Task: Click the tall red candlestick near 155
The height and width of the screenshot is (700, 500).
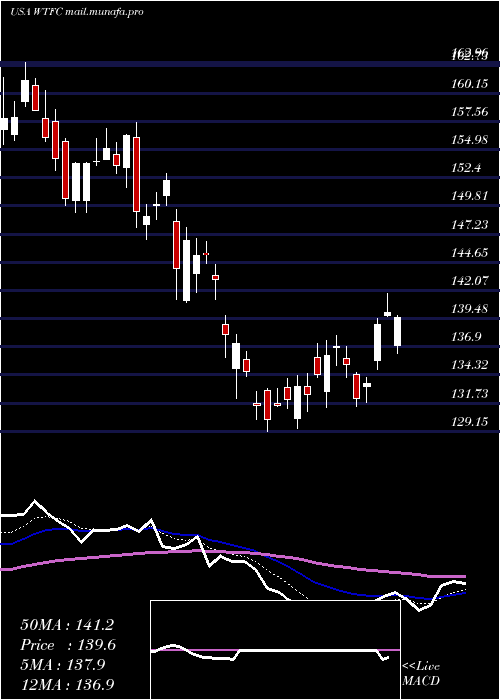Action: [136, 174]
